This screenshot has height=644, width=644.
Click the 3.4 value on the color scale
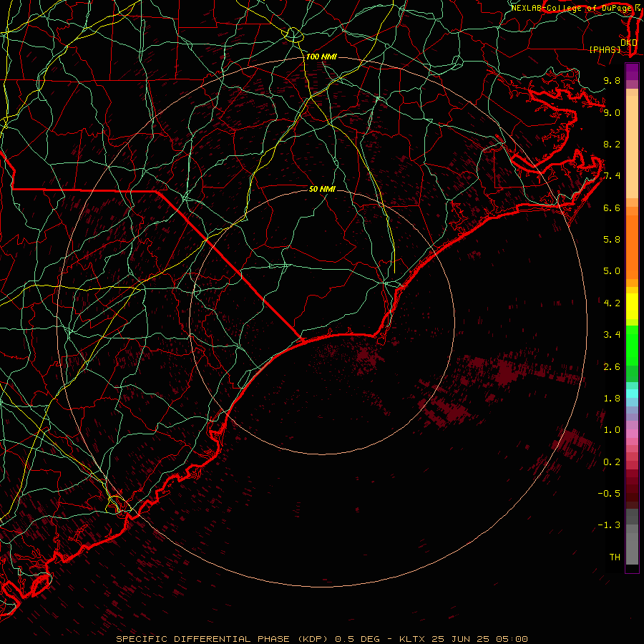click(x=612, y=335)
